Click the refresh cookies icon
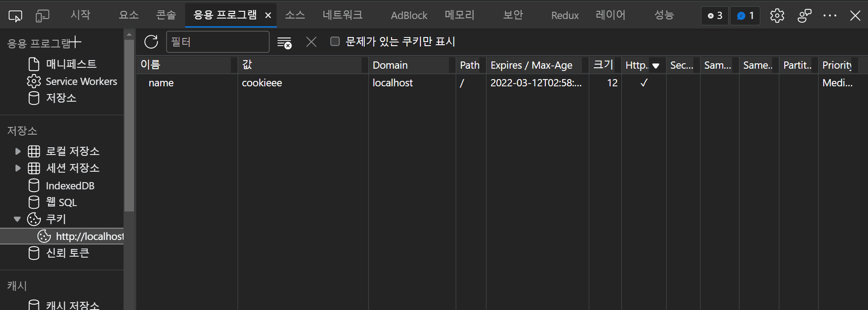The height and width of the screenshot is (310, 868). pyautogui.click(x=151, y=42)
